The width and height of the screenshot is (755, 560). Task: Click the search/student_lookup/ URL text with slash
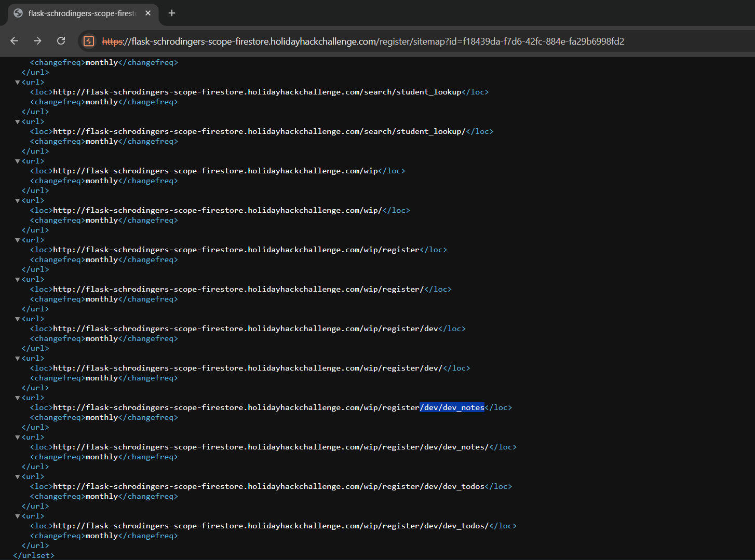point(260,131)
